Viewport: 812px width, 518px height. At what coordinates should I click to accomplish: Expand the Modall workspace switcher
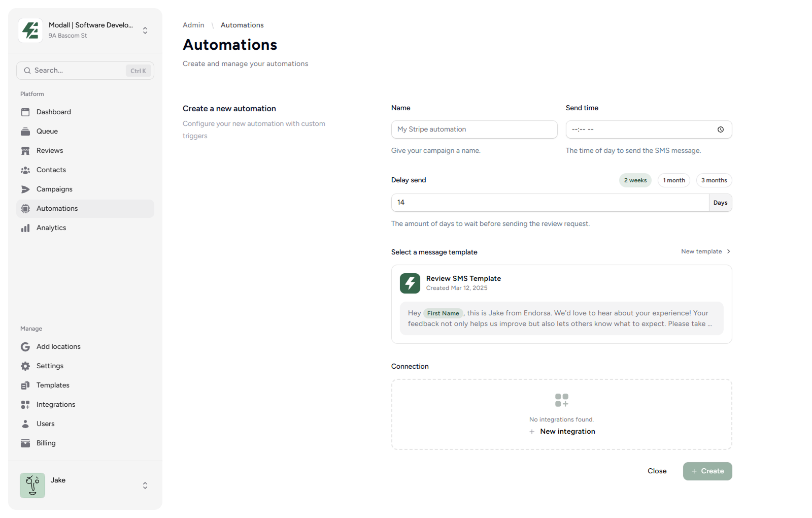(x=145, y=30)
